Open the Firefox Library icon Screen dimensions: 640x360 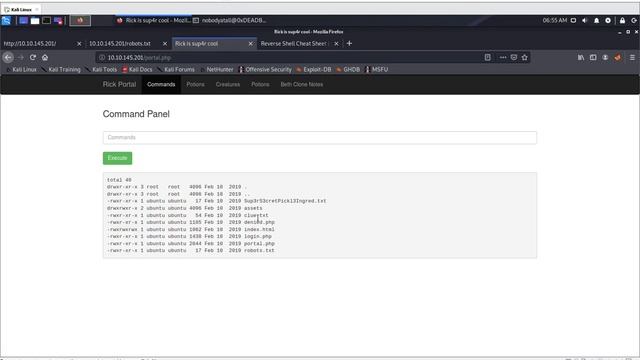[581, 58]
